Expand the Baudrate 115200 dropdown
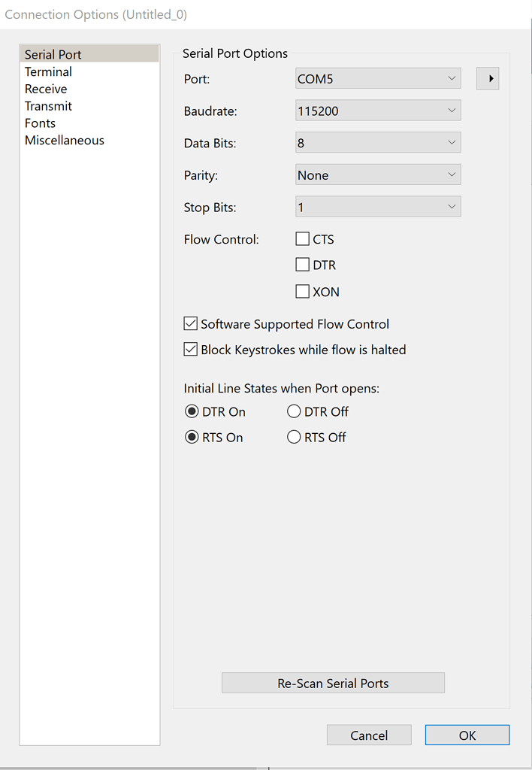This screenshot has height=770, width=532. pos(378,111)
